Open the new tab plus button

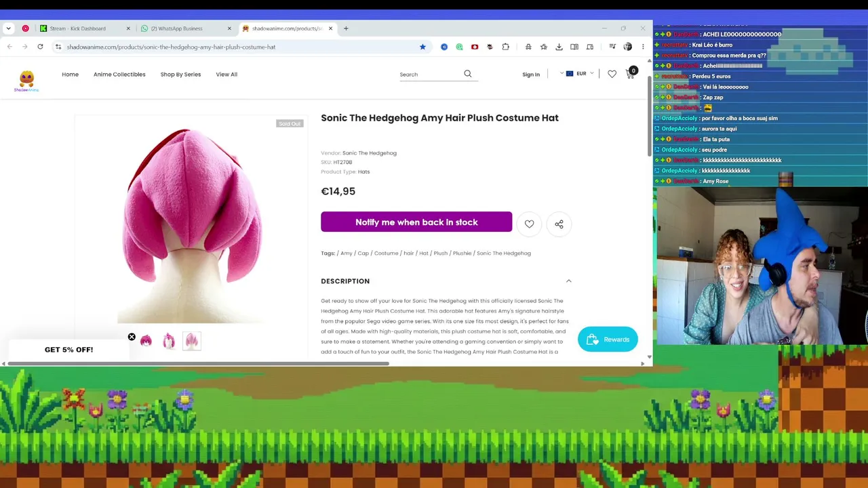click(x=346, y=28)
